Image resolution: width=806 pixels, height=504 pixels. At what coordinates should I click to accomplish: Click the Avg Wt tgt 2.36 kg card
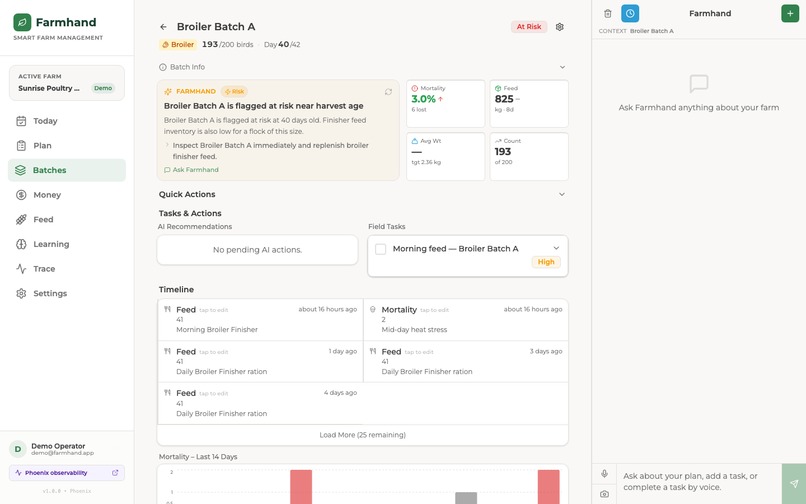(446, 156)
